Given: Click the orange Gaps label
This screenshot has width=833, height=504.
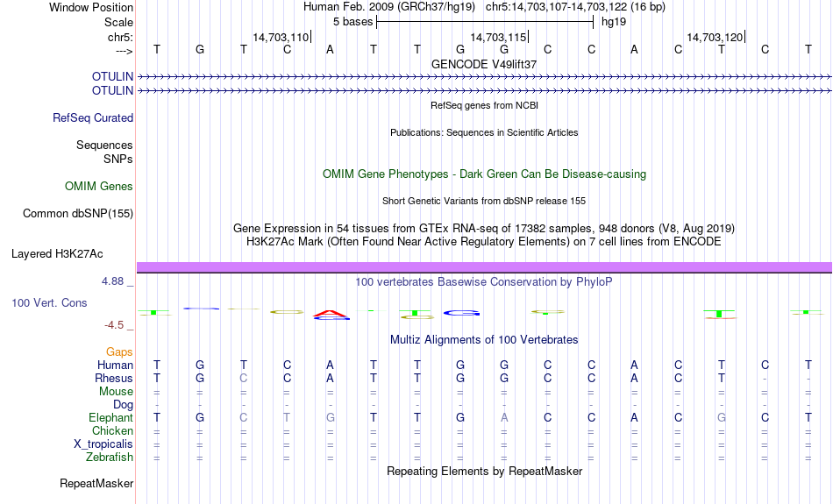Looking at the screenshot, I should click(x=119, y=351).
